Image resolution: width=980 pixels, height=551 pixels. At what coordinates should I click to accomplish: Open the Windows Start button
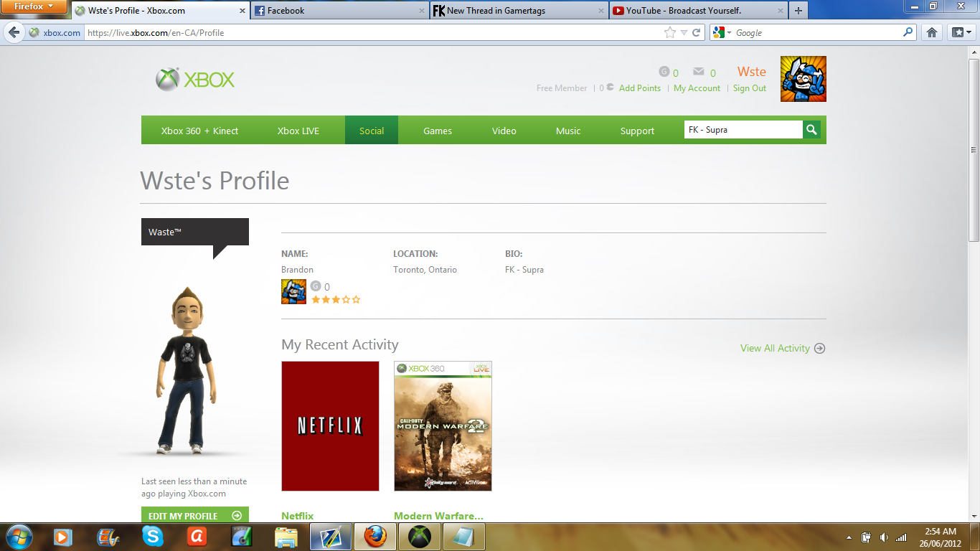point(19,537)
